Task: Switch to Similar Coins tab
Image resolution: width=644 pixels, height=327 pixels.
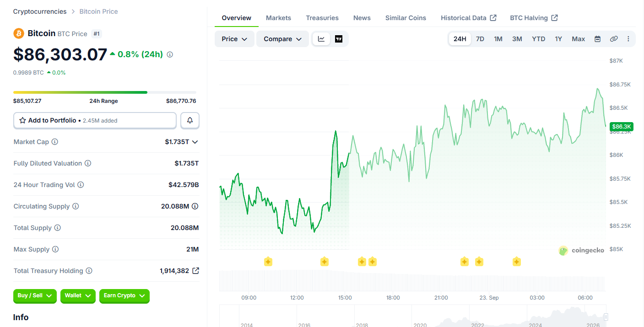Action: (406, 18)
